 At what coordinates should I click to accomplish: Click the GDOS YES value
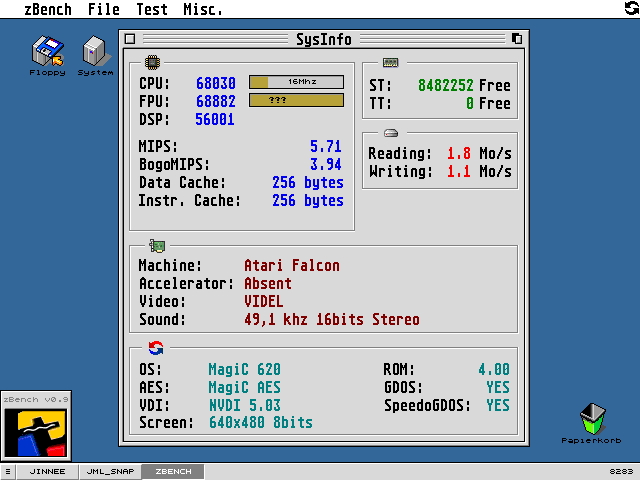pyautogui.click(x=498, y=387)
